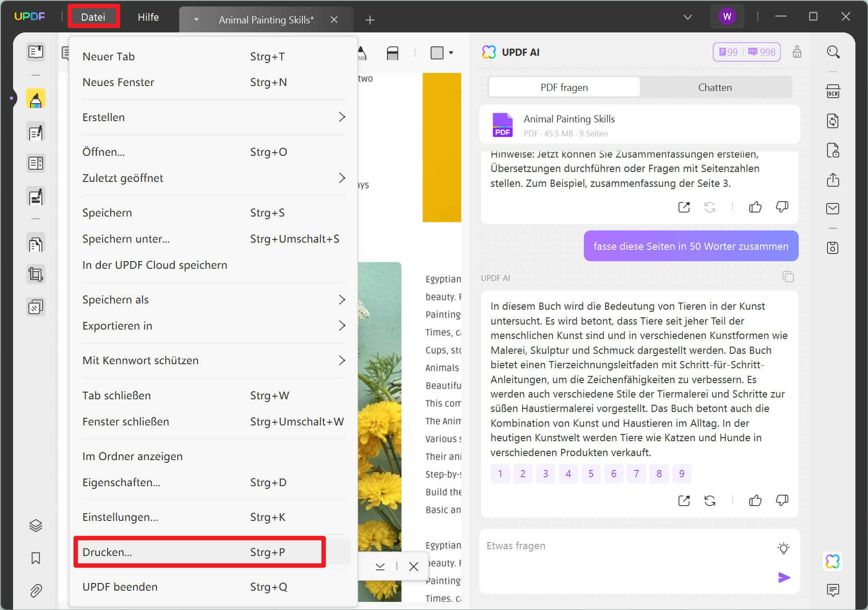Viewport: 868px width, 610px height.
Task: Click the OCR icon in right sidebar
Action: tap(832, 91)
